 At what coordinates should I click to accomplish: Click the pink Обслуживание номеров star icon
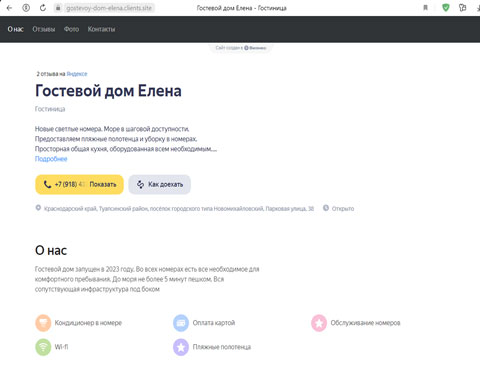coord(319,323)
